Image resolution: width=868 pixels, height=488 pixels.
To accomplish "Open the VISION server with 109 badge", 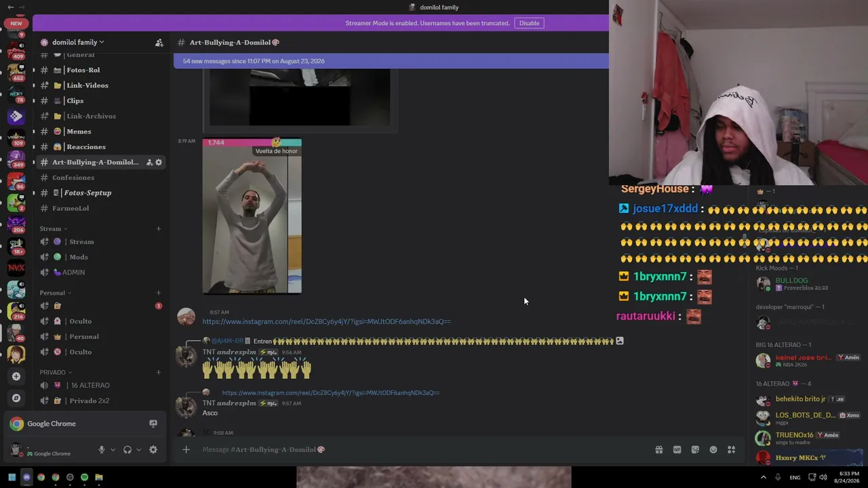I will (x=16, y=137).
